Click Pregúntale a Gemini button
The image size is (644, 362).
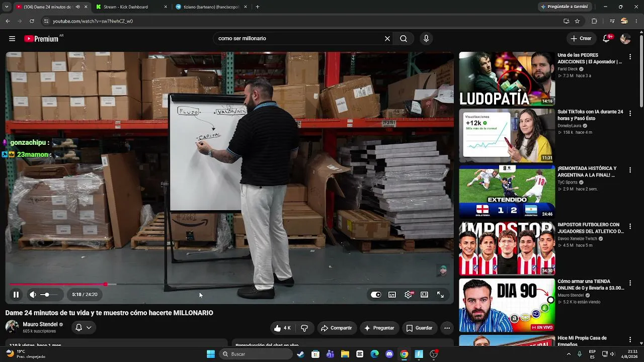[564, 7]
